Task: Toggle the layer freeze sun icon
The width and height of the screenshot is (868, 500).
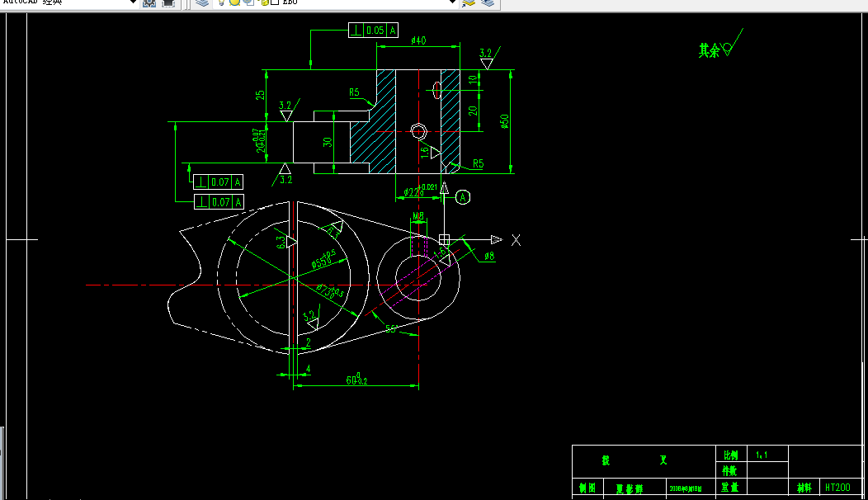Action: [234, 2]
